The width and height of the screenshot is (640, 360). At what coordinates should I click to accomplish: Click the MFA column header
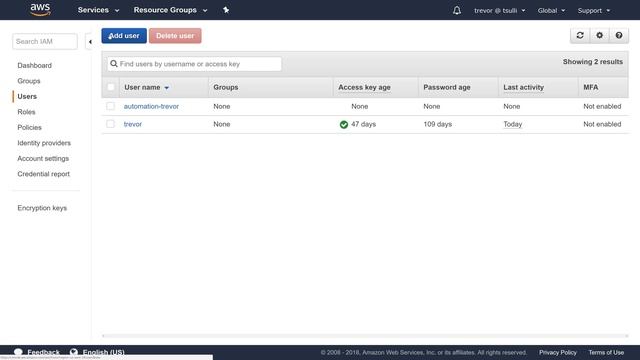coord(591,87)
